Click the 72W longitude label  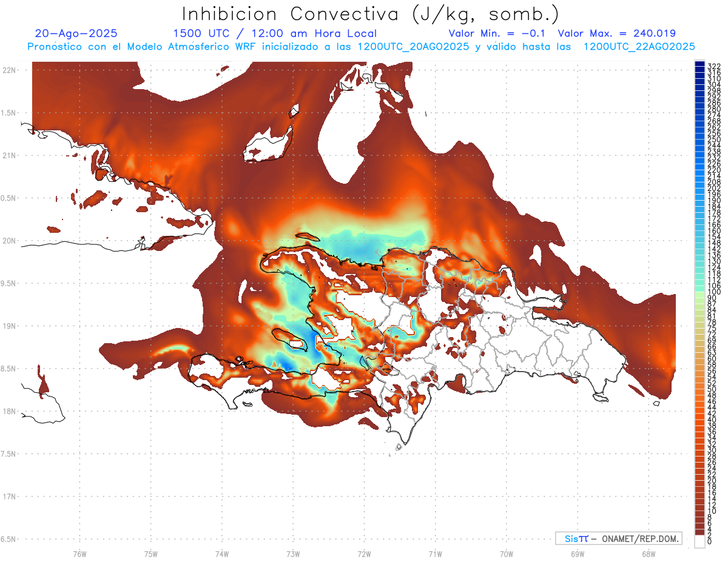[364, 554]
